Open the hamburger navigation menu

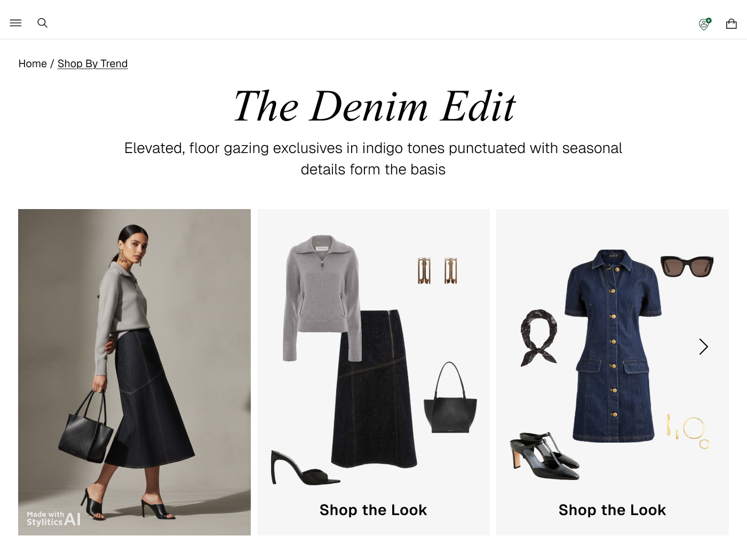point(15,23)
